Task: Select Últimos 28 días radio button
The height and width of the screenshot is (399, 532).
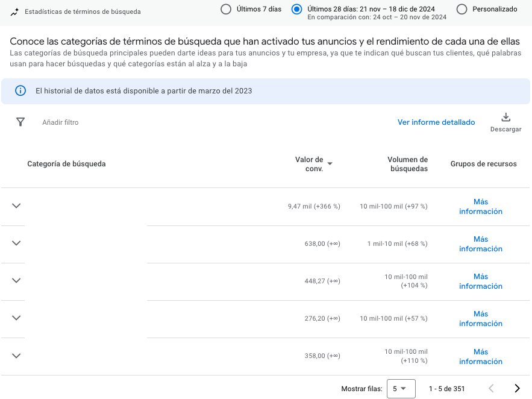Action: [296, 9]
